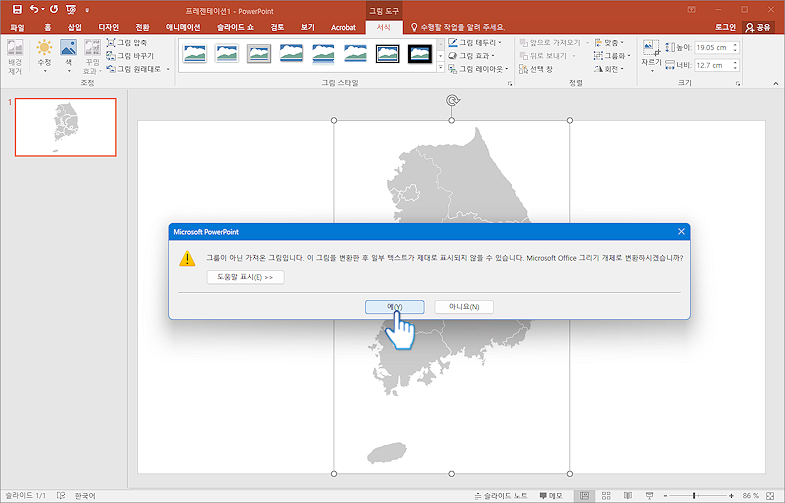Click the Undo arrow icon

pyautogui.click(x=34, y=10)
